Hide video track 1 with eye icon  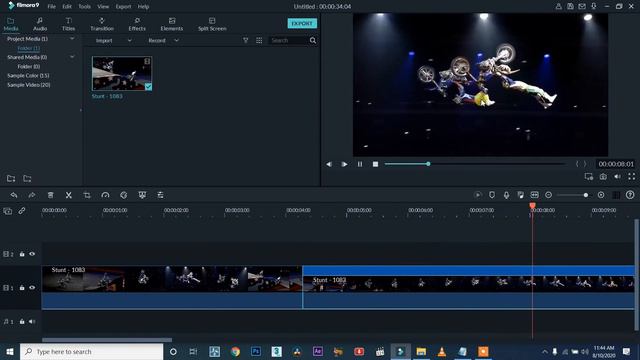[32, 288]
